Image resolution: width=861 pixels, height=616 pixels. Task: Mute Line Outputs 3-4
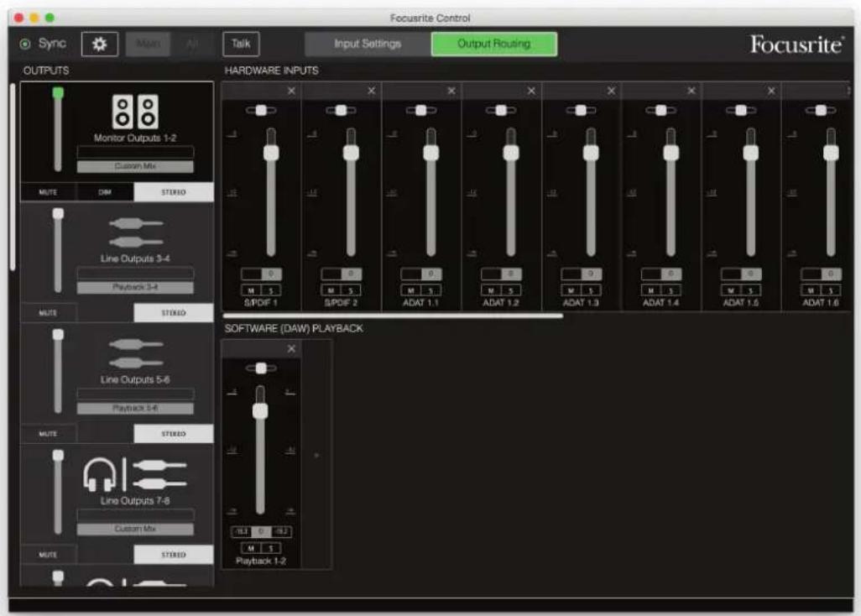tap(49, 313)
